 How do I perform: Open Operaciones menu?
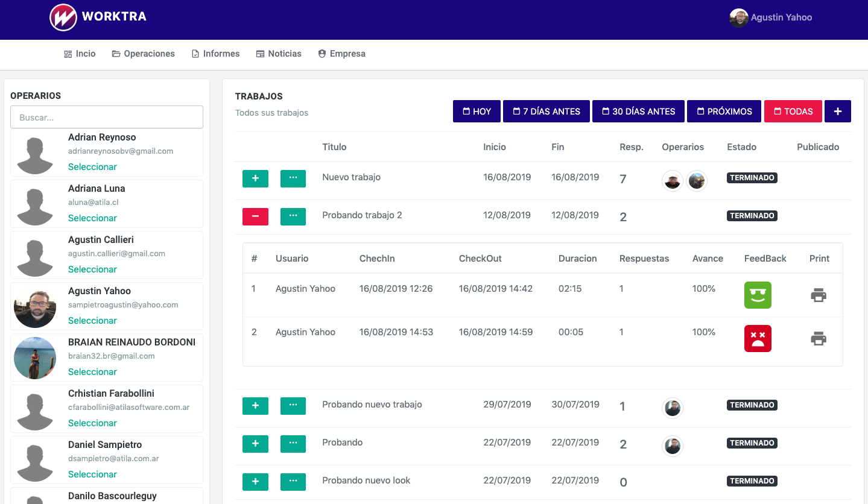click(144, 54)
